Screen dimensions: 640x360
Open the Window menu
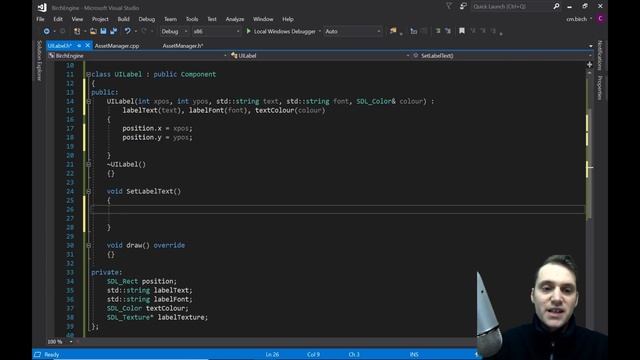coord(263,19)
